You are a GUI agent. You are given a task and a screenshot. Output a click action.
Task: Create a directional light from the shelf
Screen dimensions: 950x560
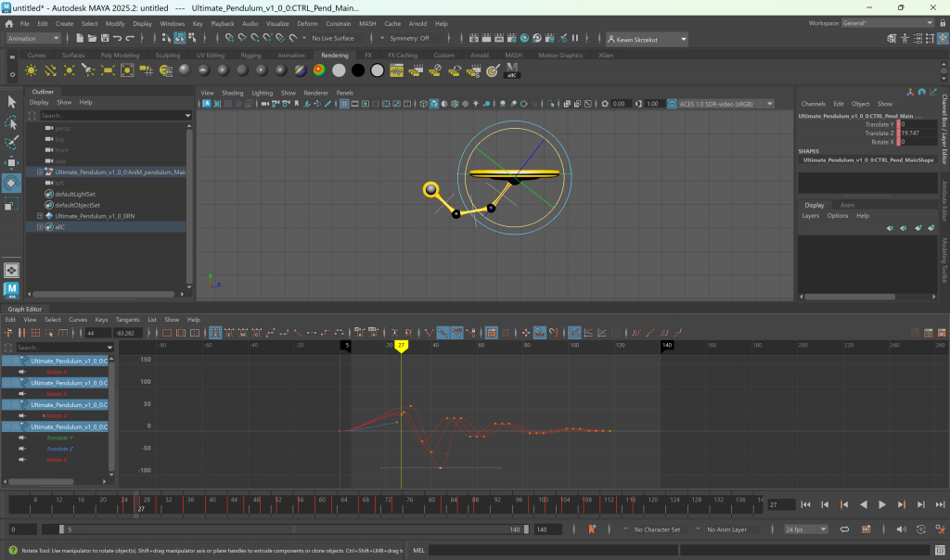(x=50, y=70)
